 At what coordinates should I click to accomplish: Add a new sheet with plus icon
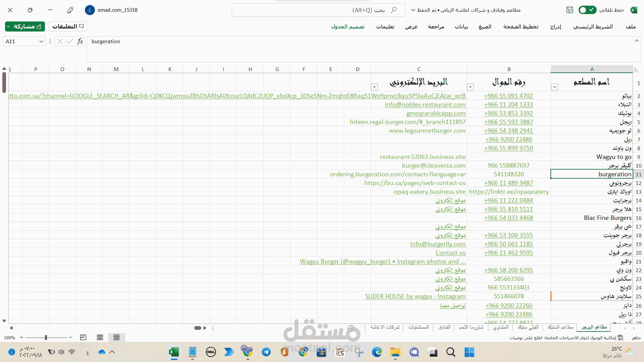[351, 328]
